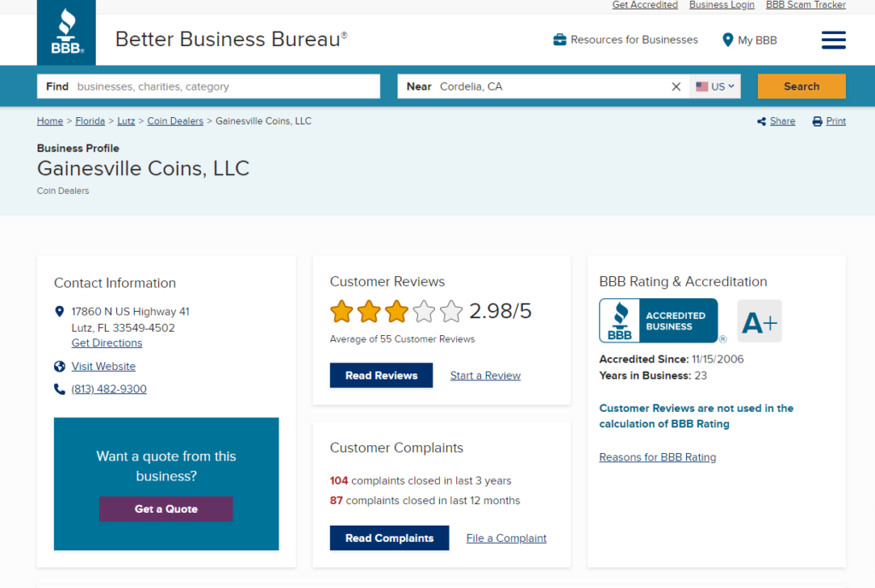Click the address map pin icon
875x588 pixels.
(x=60, y=311)
